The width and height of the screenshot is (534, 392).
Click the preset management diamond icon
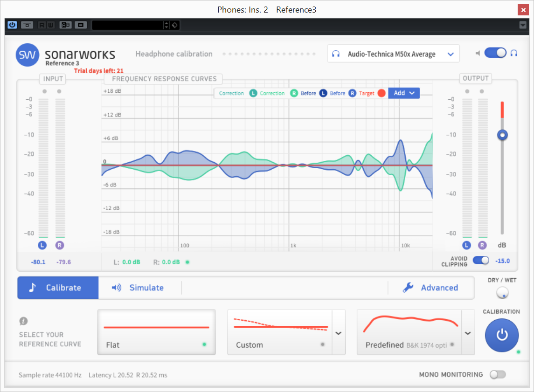point(175,25)
